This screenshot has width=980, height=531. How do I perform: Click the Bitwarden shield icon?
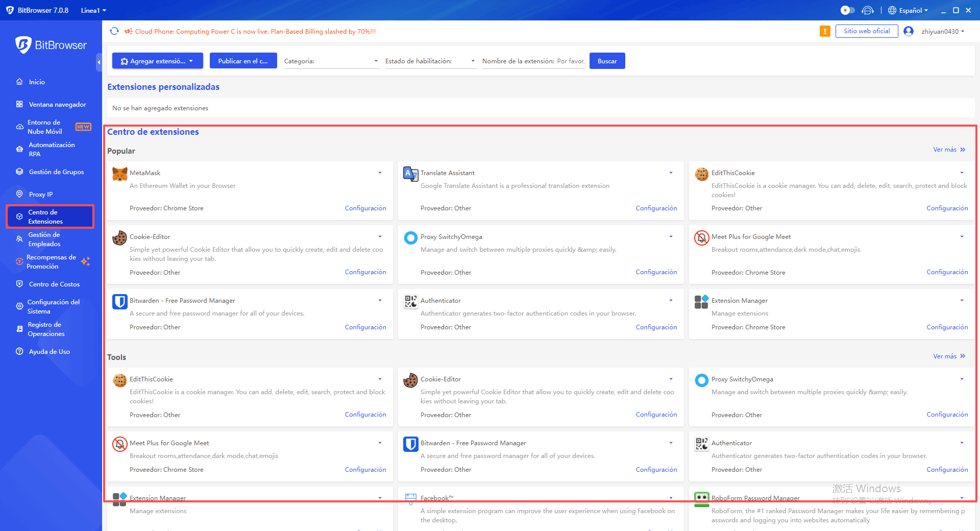[x=119, y=302]
